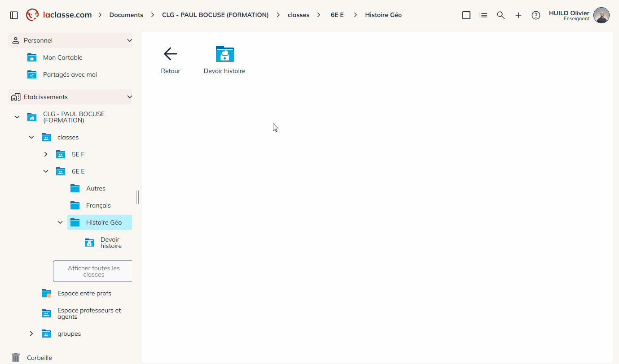The height and width of the screenshot is (364, 619).
Task: Select Corbeille label
Action: pos(40,358)
